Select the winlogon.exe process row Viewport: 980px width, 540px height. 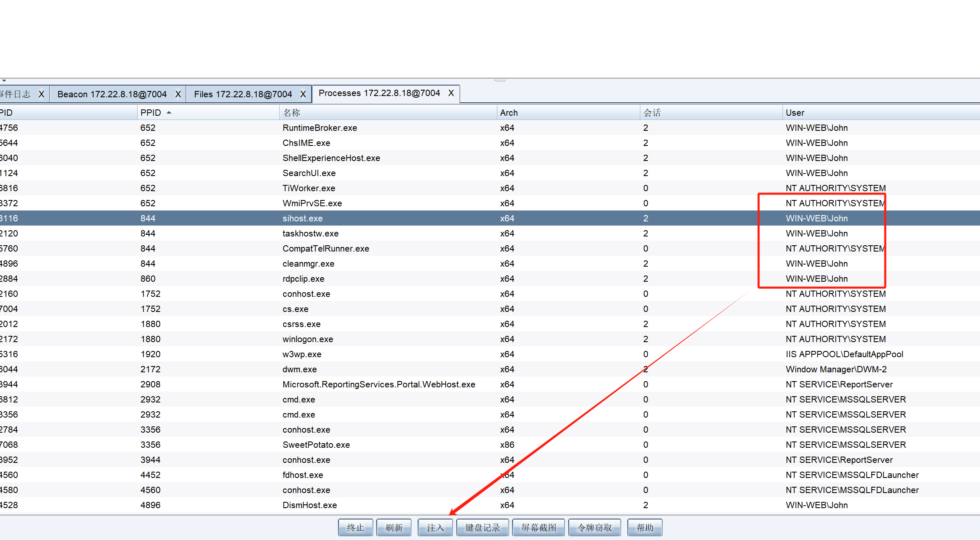307,339
